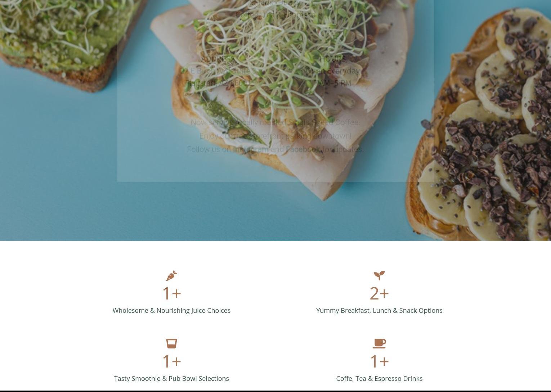Click the seedling sprout icon

(379, 275)
